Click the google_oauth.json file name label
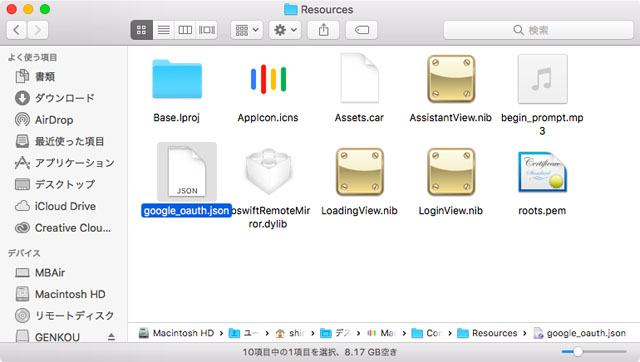640x362 pixels. coord(187,211)
